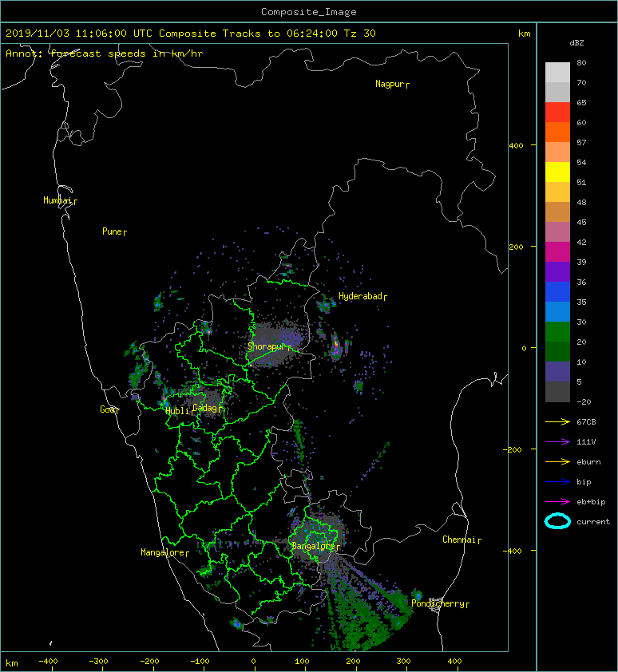Click the magenta eb+bip arrow legend icon

(557, 502)
